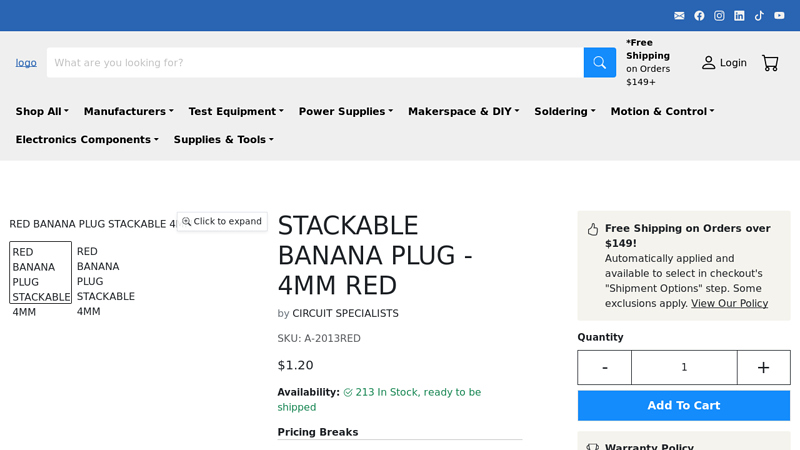The width and height of the screenshot is (800, 450).
Task: Select the first red banana plug thumbnail
Action: pos(41,273)
